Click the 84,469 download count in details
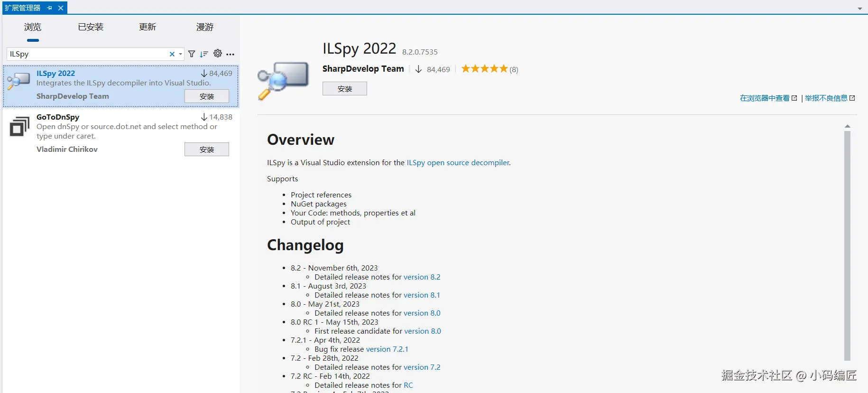The width and height of the screenshot is (868, 393). (x=438, y=70)
